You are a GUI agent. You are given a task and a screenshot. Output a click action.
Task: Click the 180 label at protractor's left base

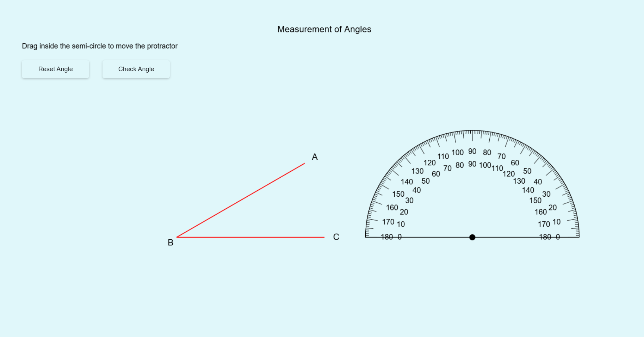(387, 237)
